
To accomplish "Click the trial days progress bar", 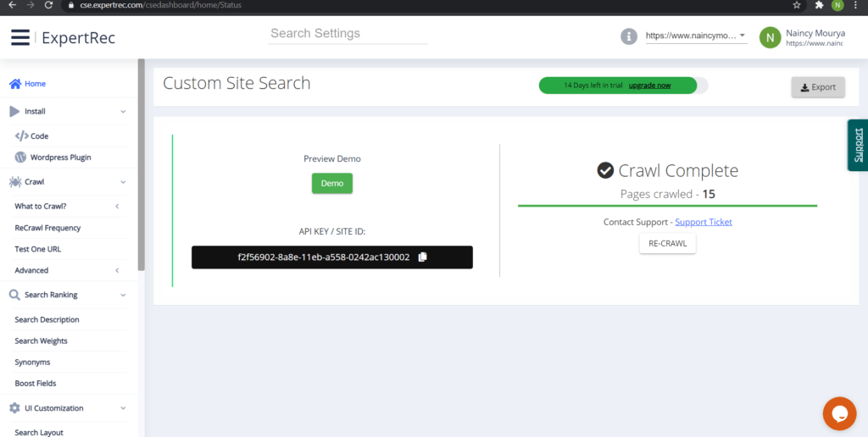I will tap(623, 86).
